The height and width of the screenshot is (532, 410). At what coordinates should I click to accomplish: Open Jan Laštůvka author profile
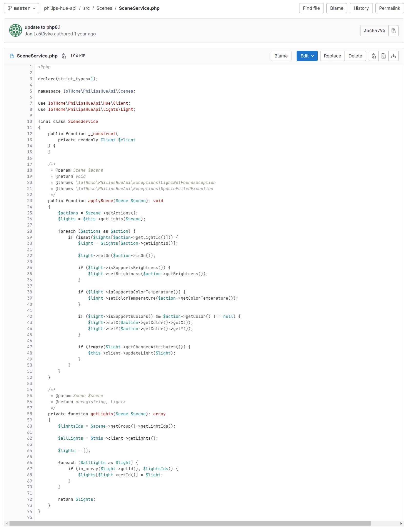point(38,34)
